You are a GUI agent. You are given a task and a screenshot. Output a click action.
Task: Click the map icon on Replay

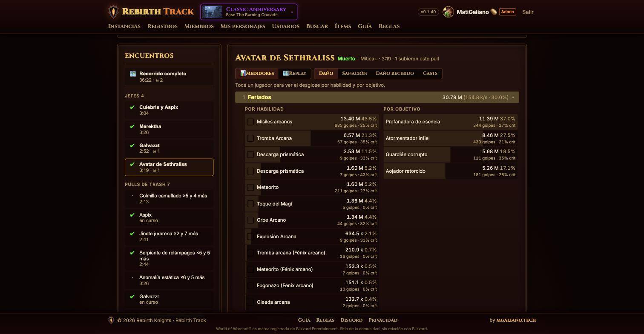click(285, 73)
